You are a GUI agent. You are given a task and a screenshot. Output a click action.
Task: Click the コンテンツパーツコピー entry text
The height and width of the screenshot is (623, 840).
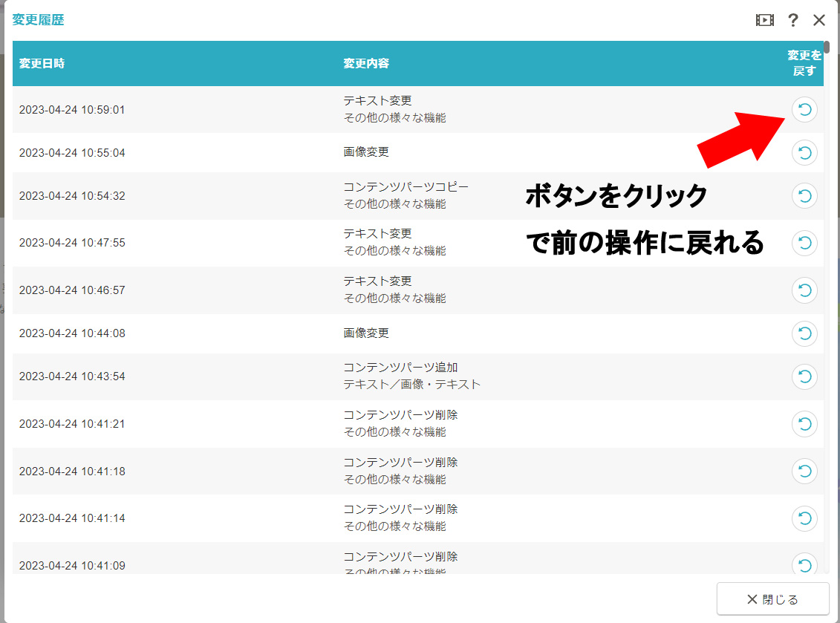click(x=406, y=187)
